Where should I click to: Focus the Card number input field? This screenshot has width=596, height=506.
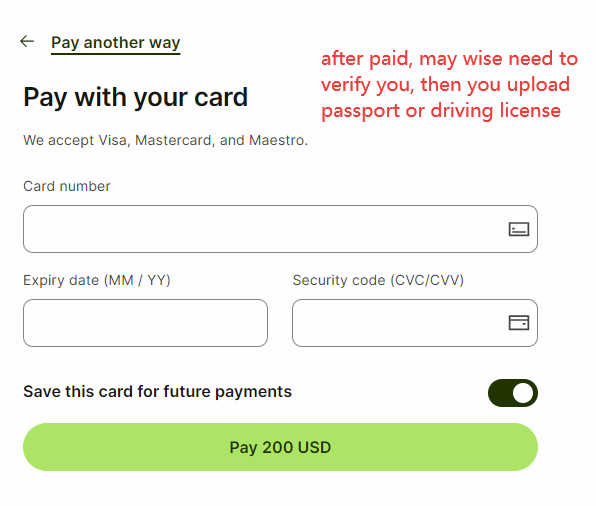point(280,229)
